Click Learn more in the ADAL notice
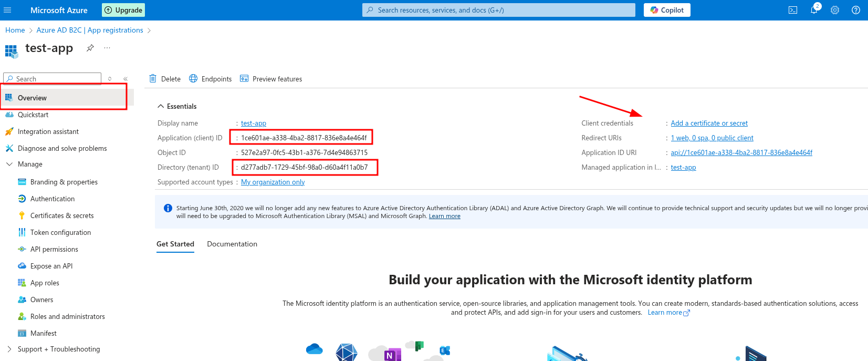The height and width of the screenshot is (361, 868). [x=444, y=216]
